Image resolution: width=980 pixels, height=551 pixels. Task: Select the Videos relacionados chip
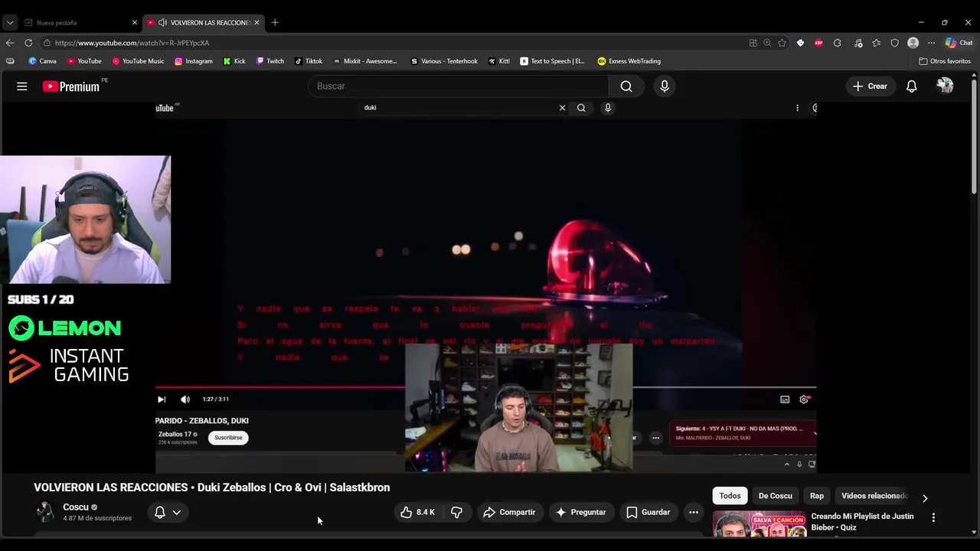tap(874, 496)
